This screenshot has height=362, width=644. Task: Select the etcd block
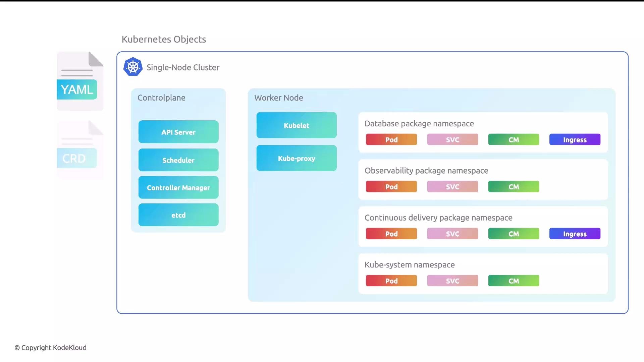(x=178, y=215)
